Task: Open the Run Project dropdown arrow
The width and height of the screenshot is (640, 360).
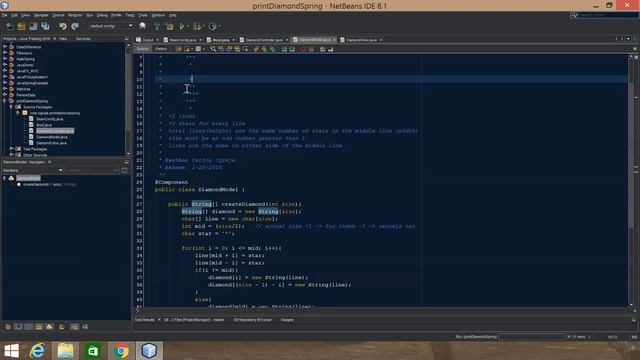Action: [188, 27]
